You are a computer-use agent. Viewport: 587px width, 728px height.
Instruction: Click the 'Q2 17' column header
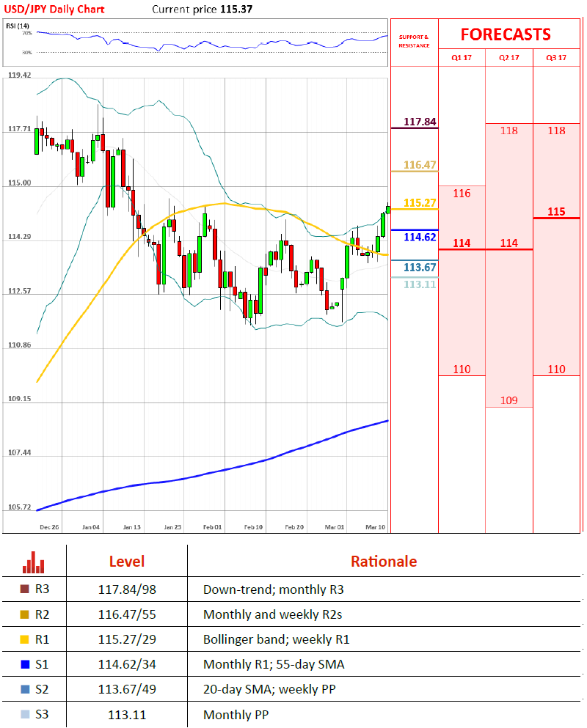(x=509, y=58)
